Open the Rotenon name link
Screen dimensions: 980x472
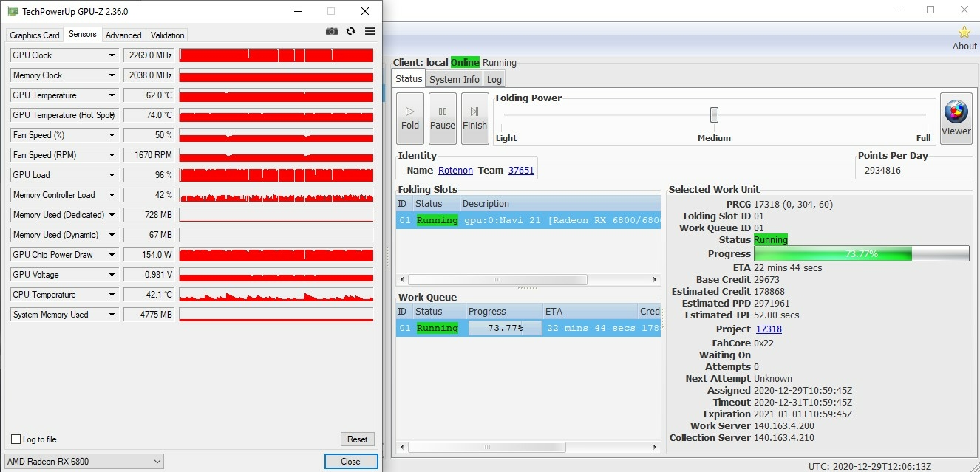coord(455,171)
